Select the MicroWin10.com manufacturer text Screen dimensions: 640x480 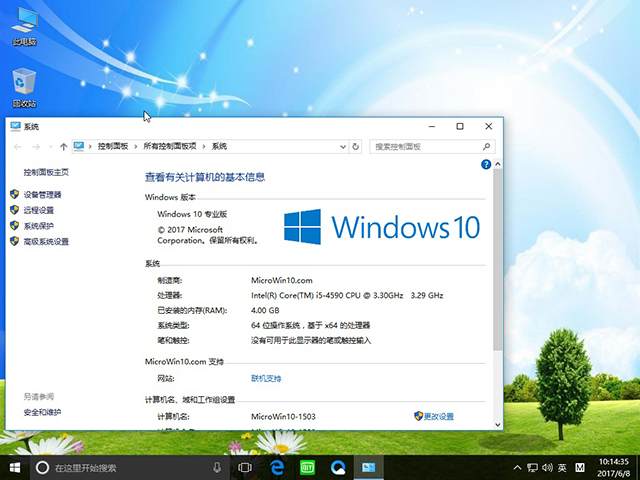coord(282,280)
